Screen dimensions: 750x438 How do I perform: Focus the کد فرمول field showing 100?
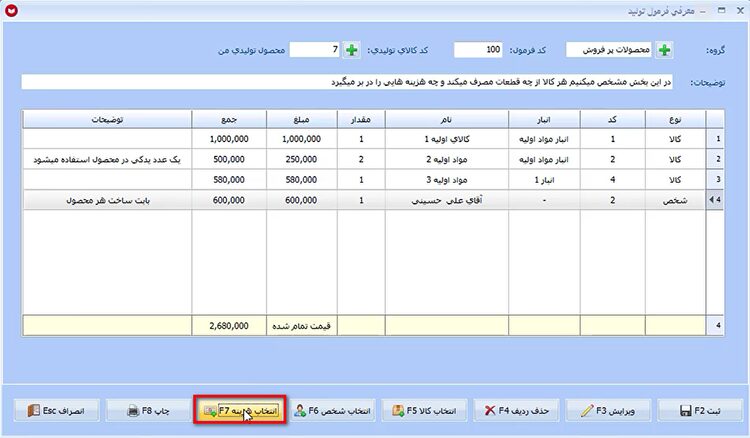click(x=478, y=50)
